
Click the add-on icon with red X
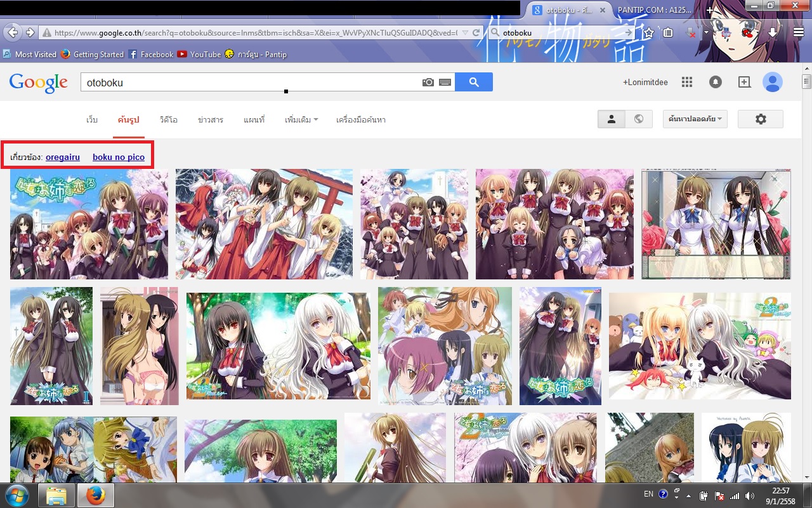[x=691, y=32]
